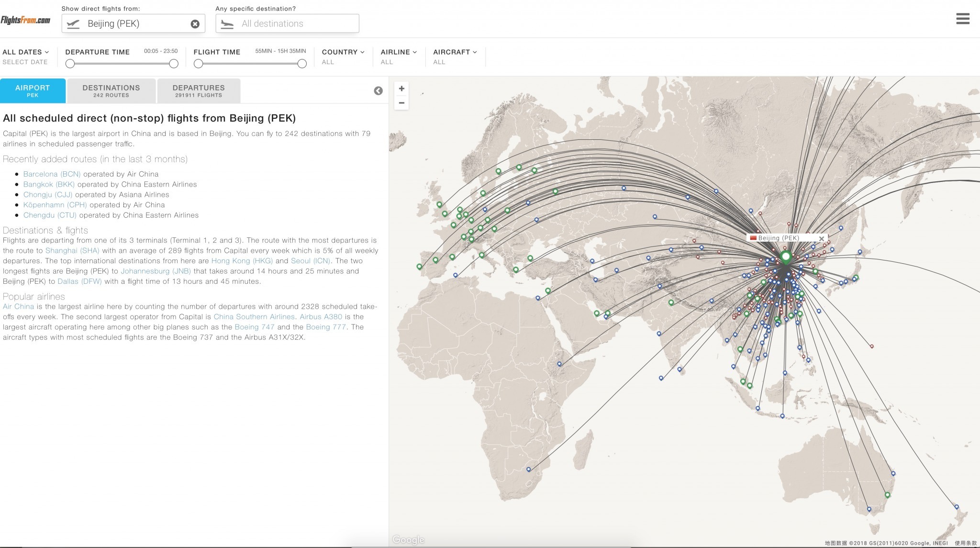Viewport: 980px width, 548px height.
Task: Select the AIRPORT PEK tab
Action: coord(33,90)
